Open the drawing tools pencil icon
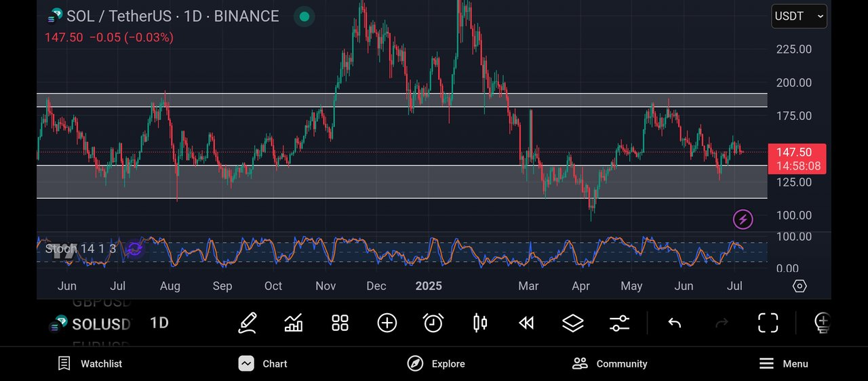The image size is (868, 381). (x=248, y=323)
